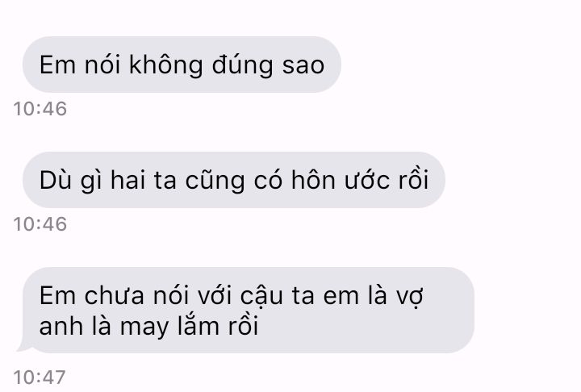Screen dimensions: 581x392
Task: Tap the message starting "Em chưa nói với cậu ta"
Action: click(249, 310)
